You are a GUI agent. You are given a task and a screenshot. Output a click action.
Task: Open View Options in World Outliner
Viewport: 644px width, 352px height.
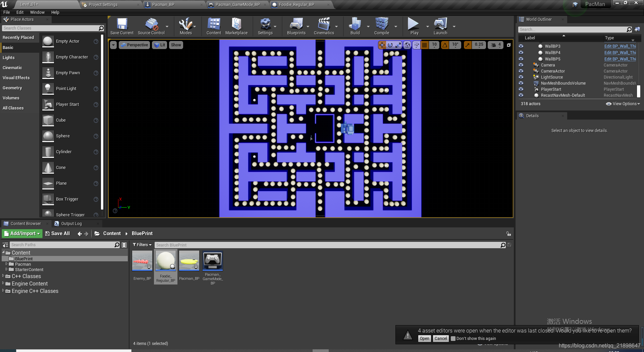pyautogui.click(x=623, y=104)
